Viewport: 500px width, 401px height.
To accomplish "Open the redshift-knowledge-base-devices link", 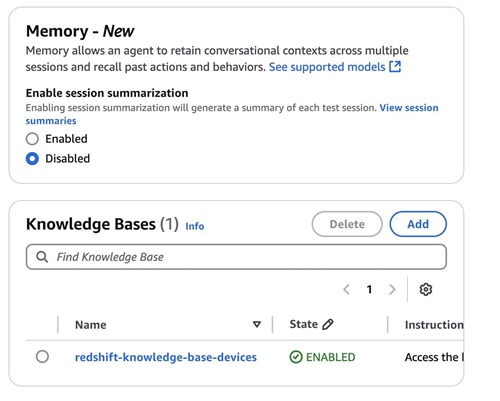I will tap(166, 357).
